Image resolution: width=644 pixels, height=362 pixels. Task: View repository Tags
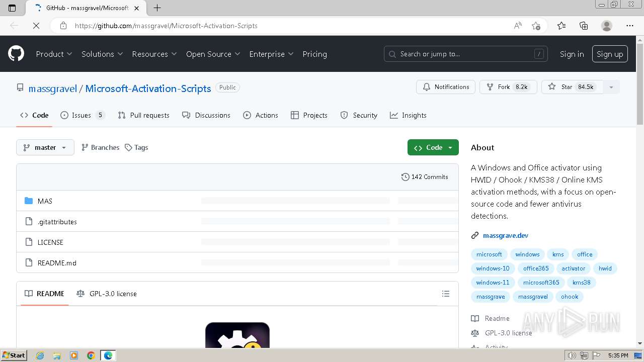[x=136, y=147]
